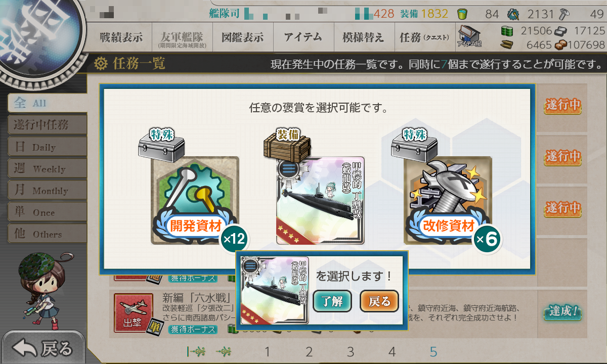Click the equipment card thumbnail in confirm dialog

pos(275,290)
